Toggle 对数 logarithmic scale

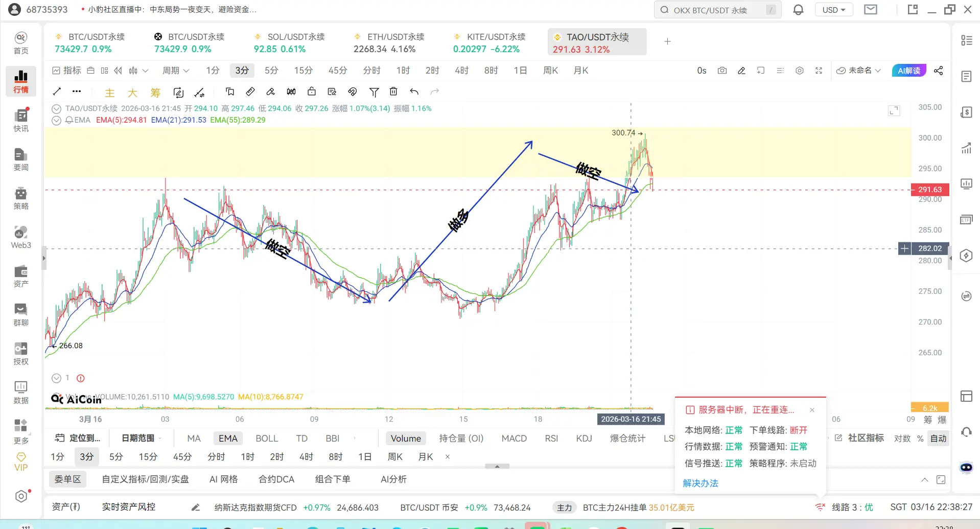coord(902,439)
